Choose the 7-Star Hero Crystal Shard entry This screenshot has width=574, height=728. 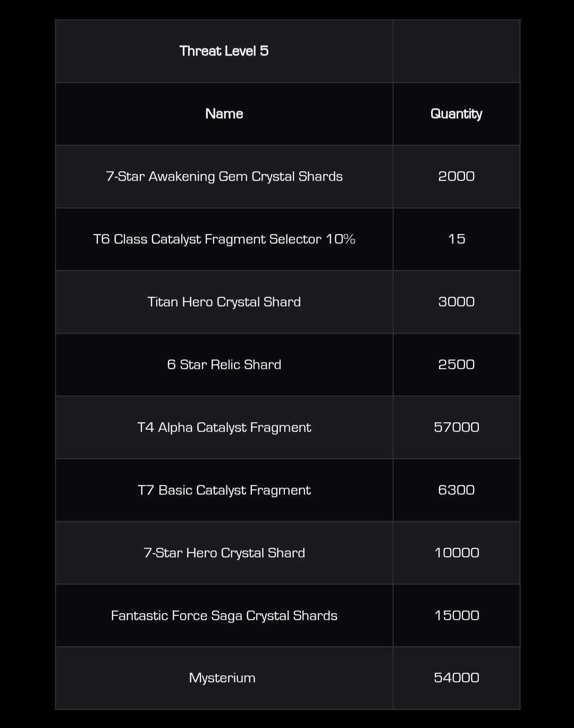(x=224, y=553)
